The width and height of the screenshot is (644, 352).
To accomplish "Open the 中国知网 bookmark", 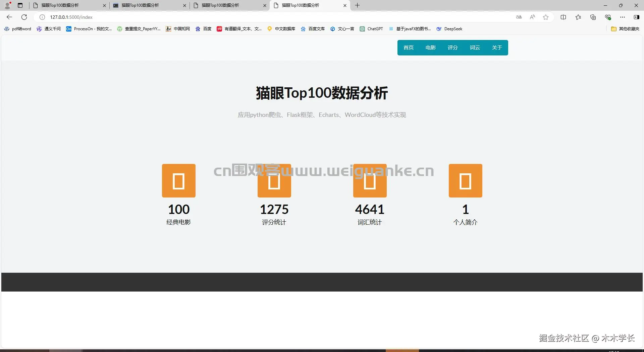I will pos(178,29).
